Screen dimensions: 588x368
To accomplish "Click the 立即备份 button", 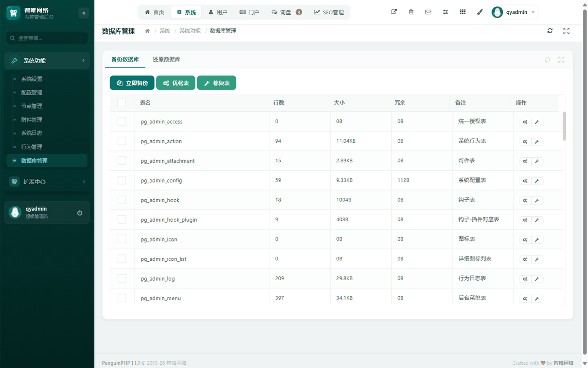I will pos(132,83).
